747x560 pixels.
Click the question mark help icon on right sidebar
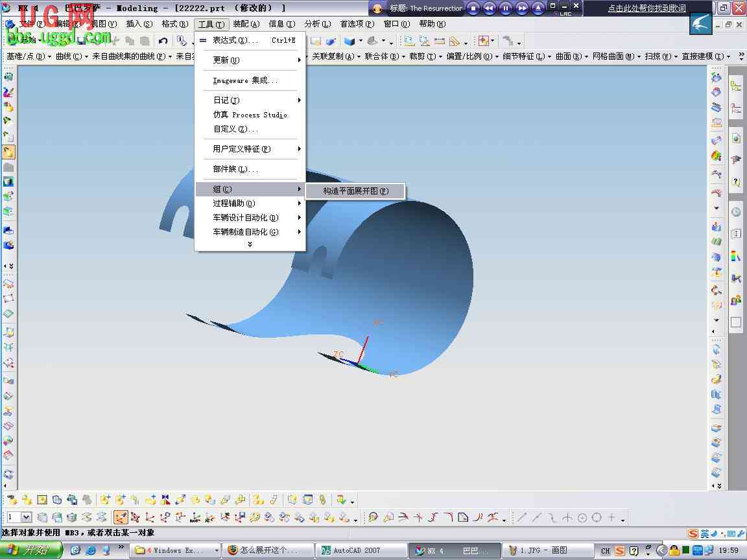point(736,182)
